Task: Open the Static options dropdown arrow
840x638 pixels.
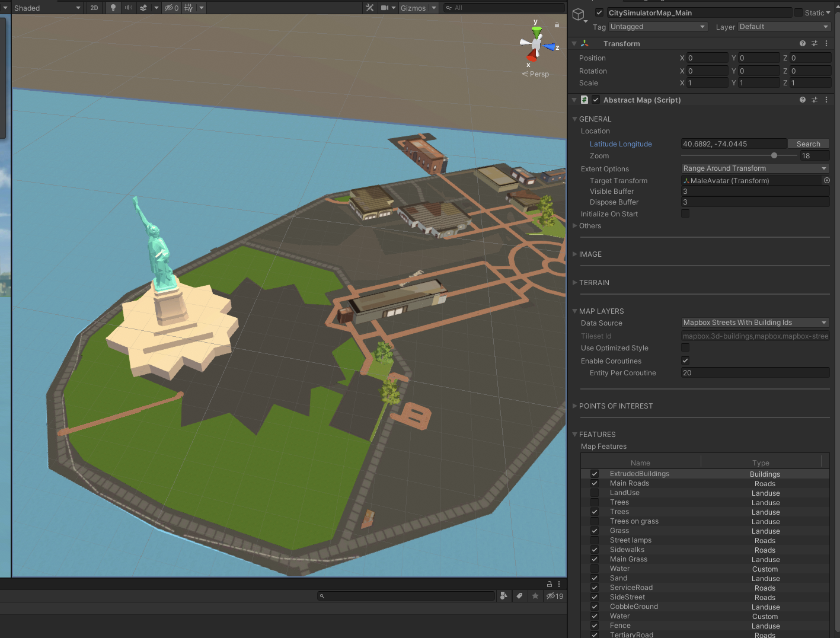Action: (x=828, y=12)
